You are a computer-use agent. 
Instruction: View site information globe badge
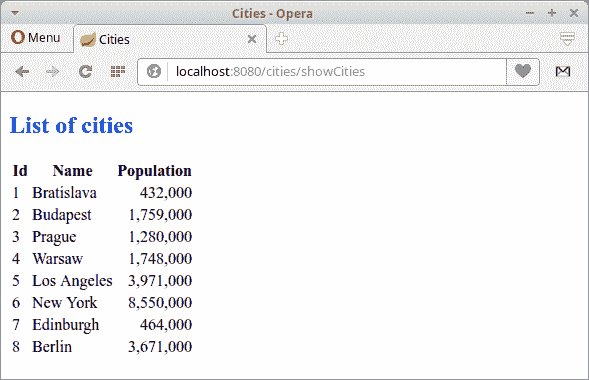coord(154,71)
